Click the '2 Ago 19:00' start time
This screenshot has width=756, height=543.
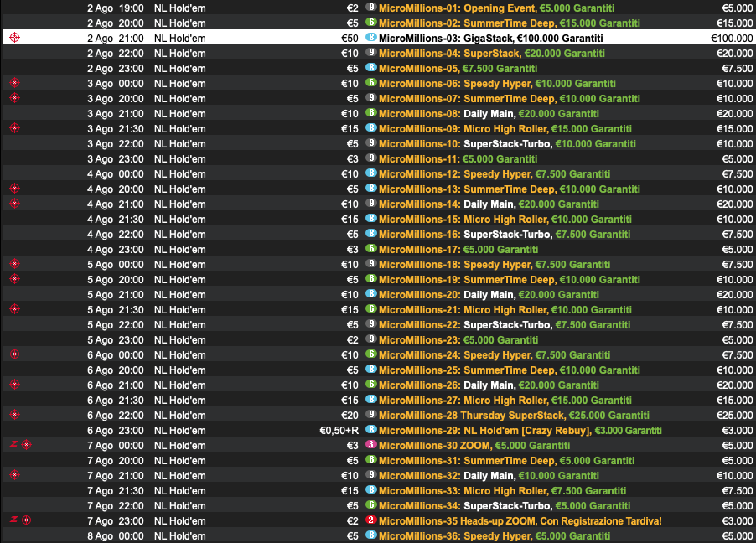(115, 8)
